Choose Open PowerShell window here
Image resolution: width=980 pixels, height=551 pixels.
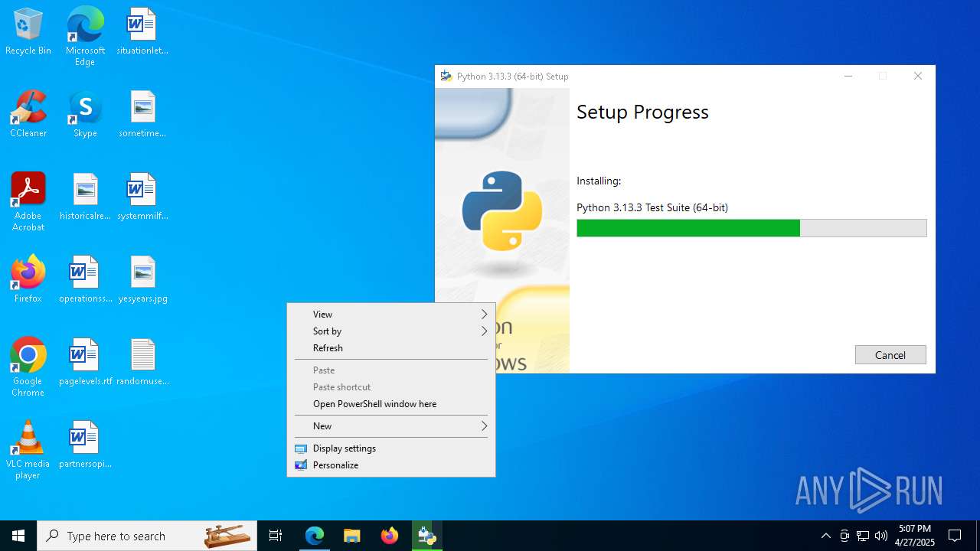pos(391,404)
